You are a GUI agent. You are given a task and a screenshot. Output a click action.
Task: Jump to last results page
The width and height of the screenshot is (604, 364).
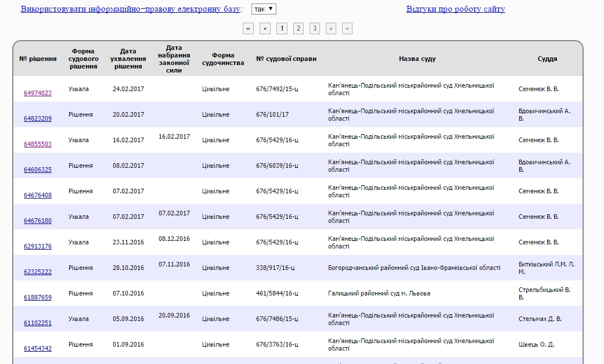click(x=347, y=28)
